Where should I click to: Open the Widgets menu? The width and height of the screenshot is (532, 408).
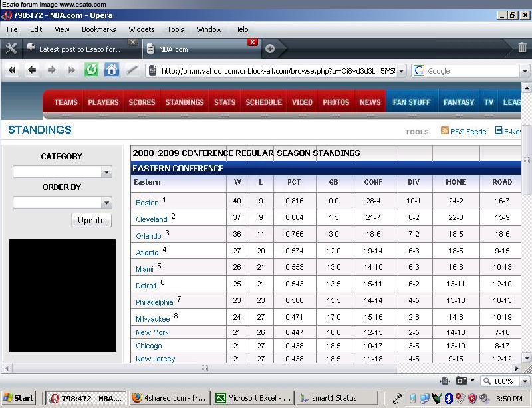pyautogui.click(x=142, y=29)
